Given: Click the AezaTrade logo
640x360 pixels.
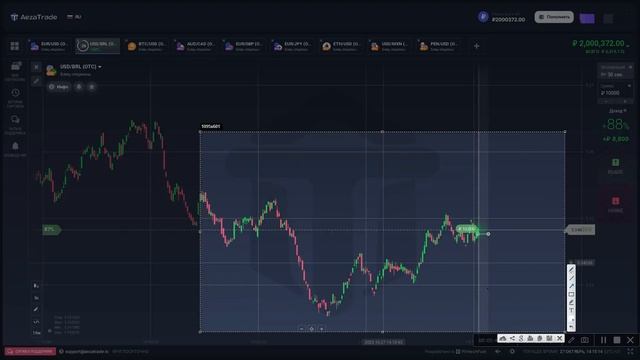Looking at the screenshot, I should 34,17.
